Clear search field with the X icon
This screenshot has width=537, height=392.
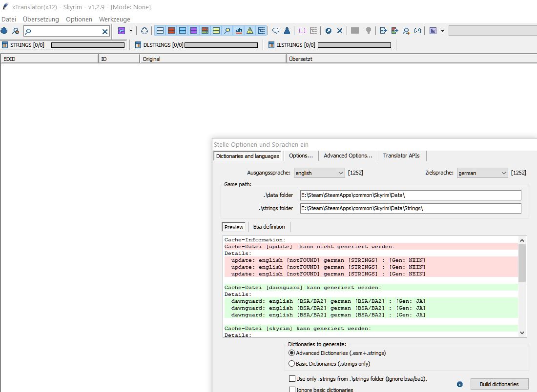pyautogui.click(x=105, y=31)
